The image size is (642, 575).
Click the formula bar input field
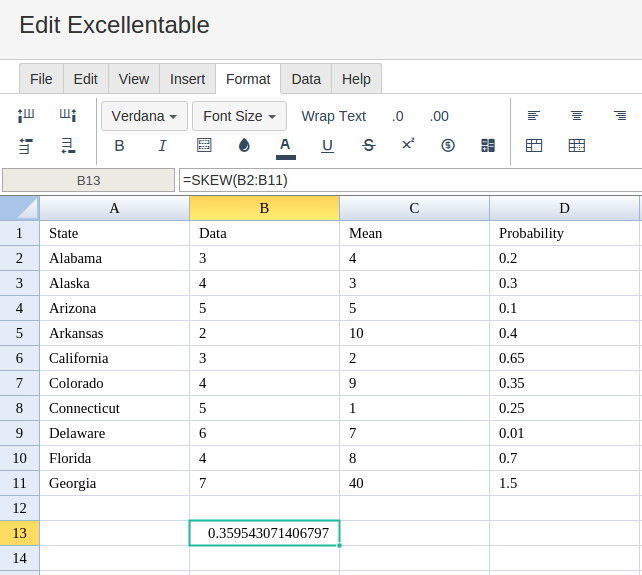coord(410,180)
